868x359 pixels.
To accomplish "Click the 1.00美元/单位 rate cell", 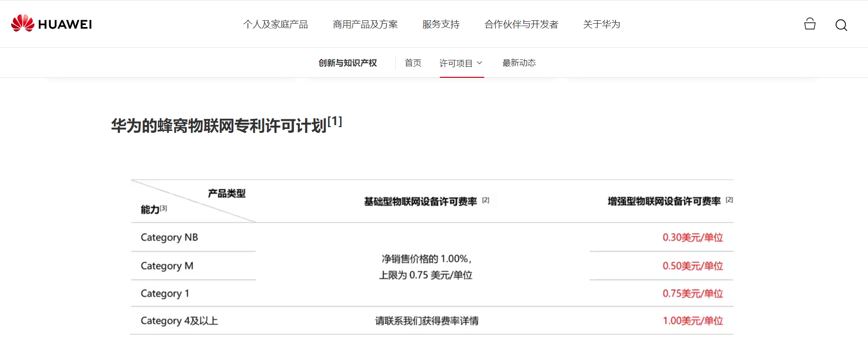I will pos(693,321).
